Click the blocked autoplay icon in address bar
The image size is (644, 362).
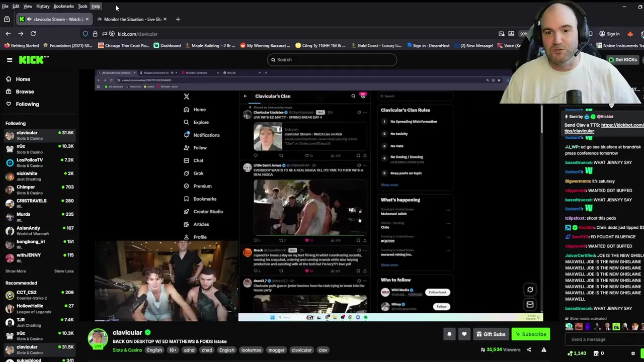tap(112, 34)
